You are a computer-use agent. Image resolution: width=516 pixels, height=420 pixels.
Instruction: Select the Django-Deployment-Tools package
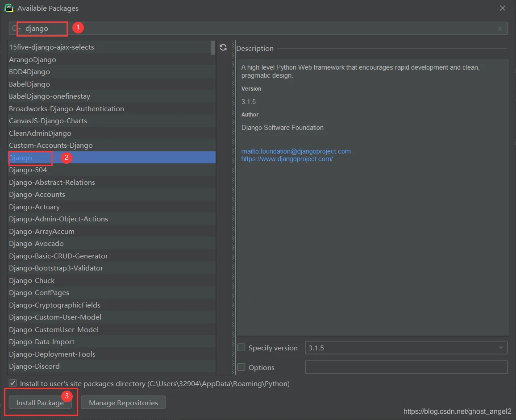(112, 354)
